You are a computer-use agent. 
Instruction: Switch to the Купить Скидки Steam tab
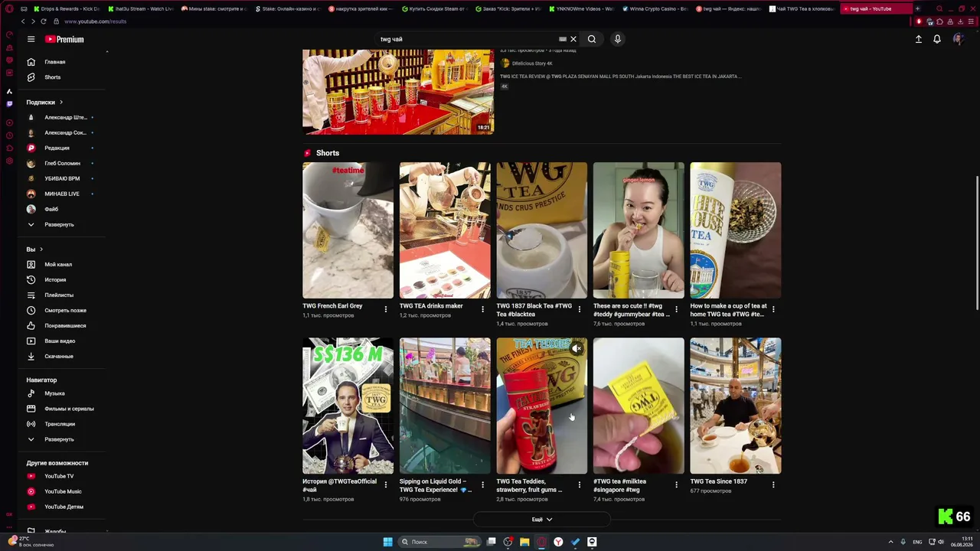435,8
